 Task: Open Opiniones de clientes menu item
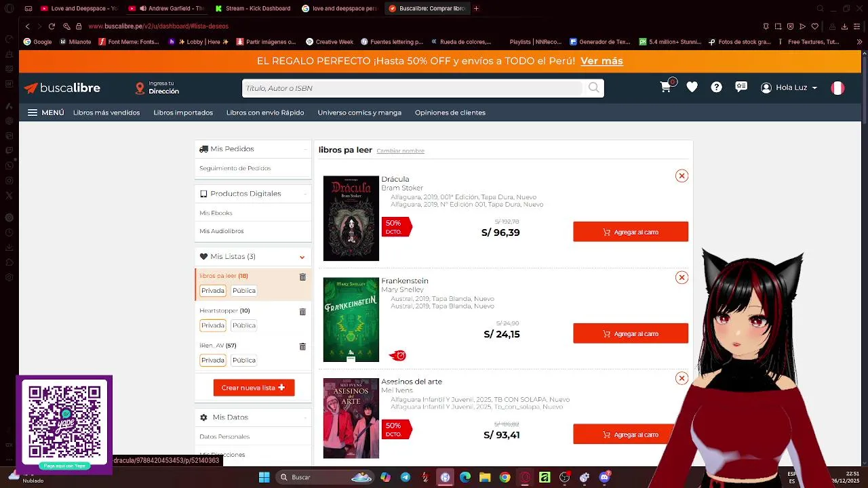click(x=450, y=113)
